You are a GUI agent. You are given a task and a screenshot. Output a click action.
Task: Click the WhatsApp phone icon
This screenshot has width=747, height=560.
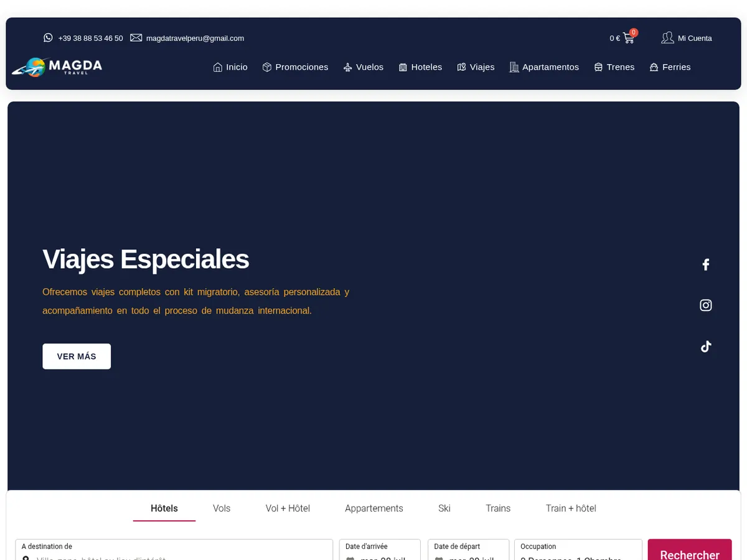pos(48,38)
